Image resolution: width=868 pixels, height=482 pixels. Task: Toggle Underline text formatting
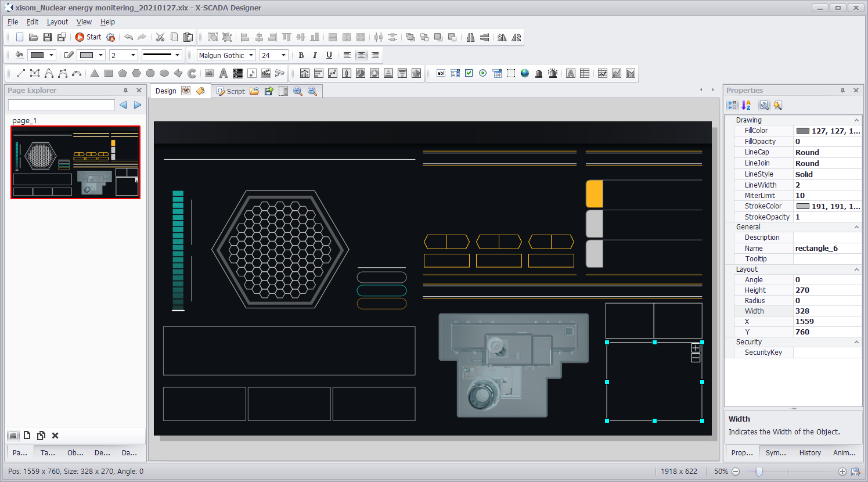click(x=329, y=55)
